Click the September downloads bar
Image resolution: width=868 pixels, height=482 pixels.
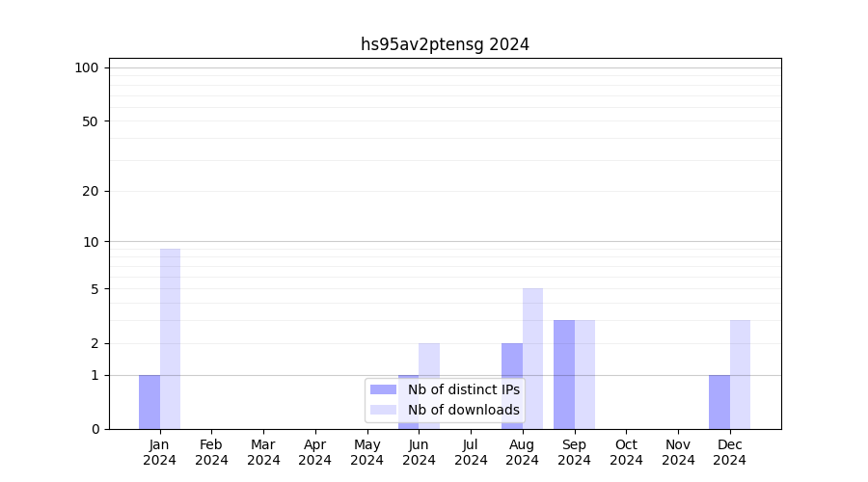[584, 374]
